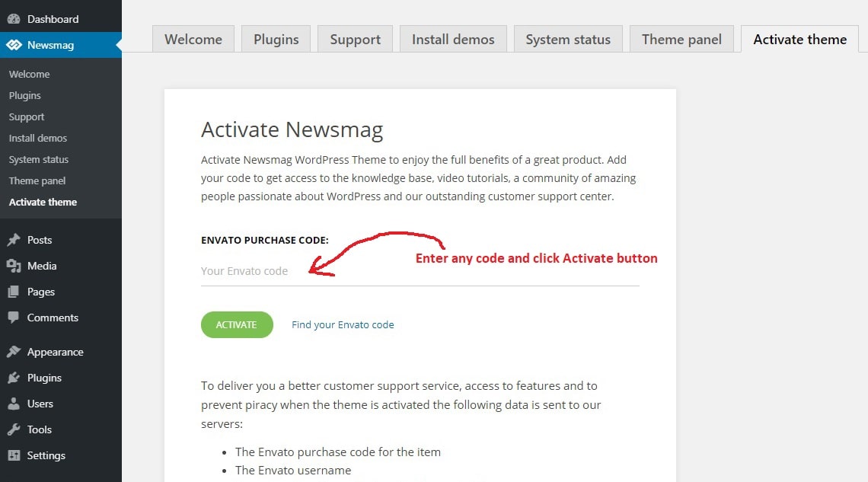Viewport: 868px width, 482px height.
Task: Click the Newsmag logo icon in sidebar
Action: [14, 45]
